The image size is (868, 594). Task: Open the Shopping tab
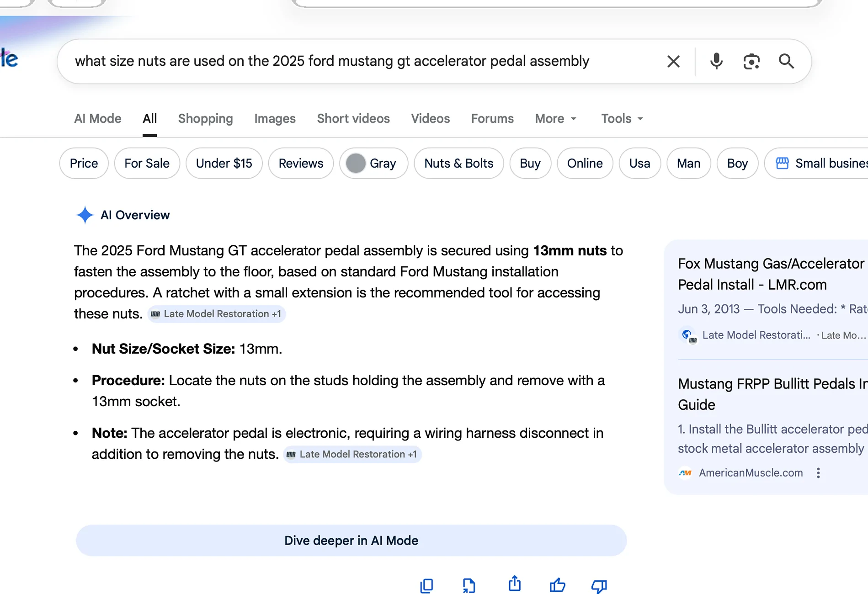206,119
